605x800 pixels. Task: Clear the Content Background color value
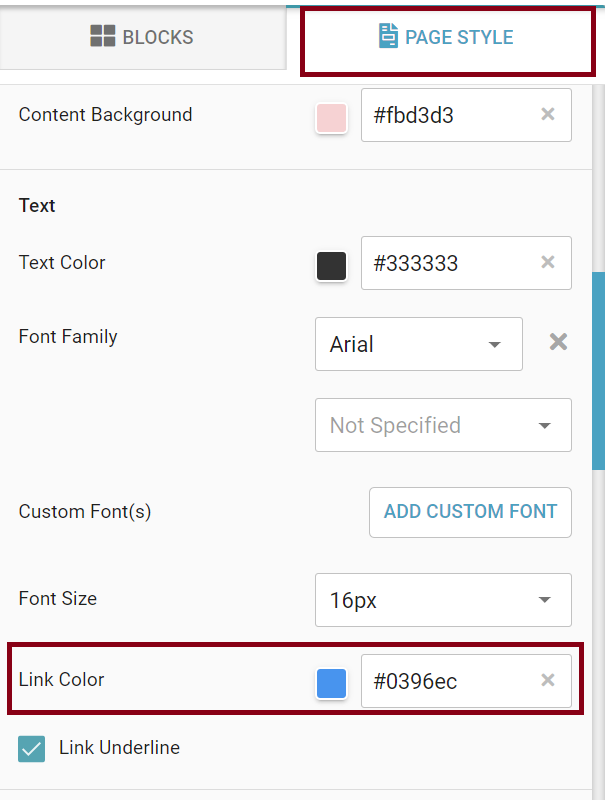pyautogui.click(x=548, y=114)
